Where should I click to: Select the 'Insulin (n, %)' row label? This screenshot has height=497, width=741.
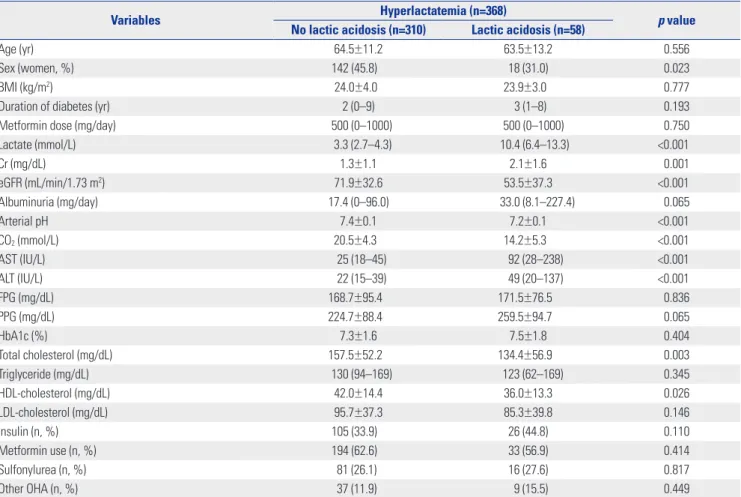point(29,432)
